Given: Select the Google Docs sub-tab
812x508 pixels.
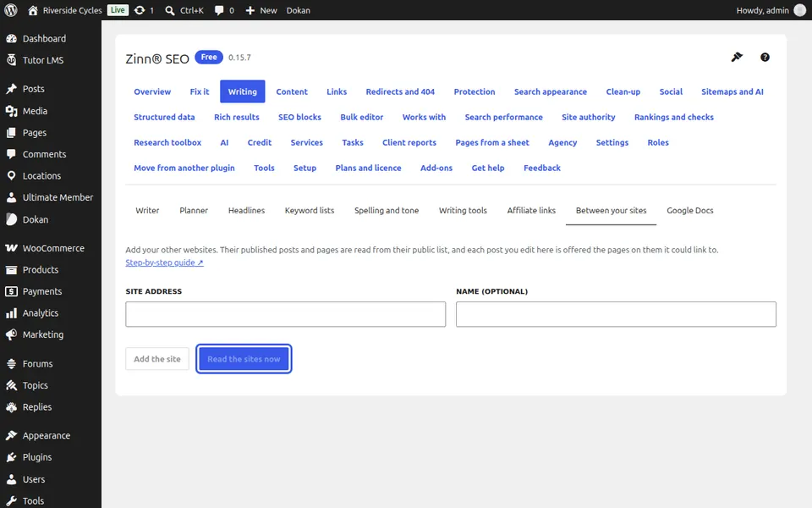Looking at the screenshot, I should [690, 211].
